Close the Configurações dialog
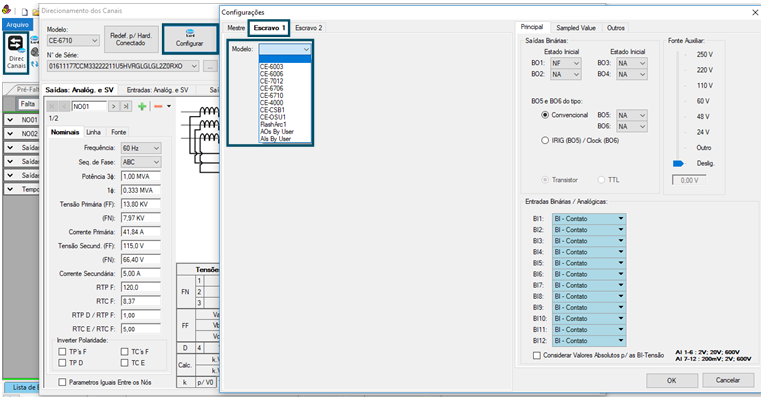 tap(755, 13)
